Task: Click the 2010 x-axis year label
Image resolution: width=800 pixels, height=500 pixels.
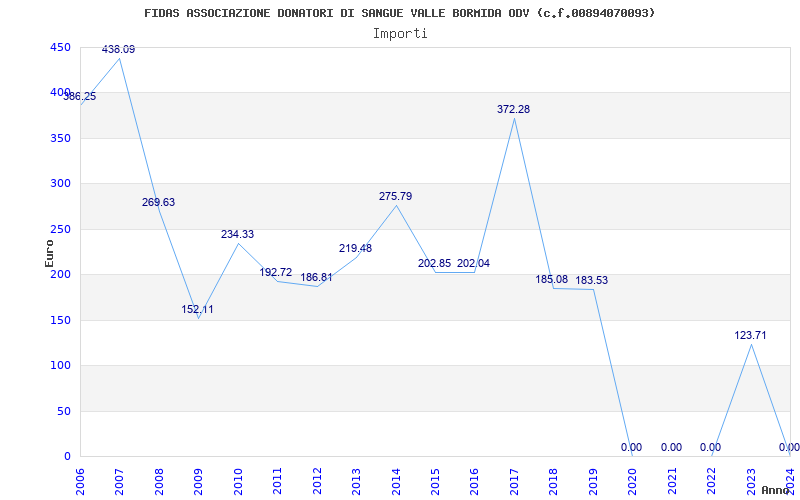Action: click(x=238, y=481)
